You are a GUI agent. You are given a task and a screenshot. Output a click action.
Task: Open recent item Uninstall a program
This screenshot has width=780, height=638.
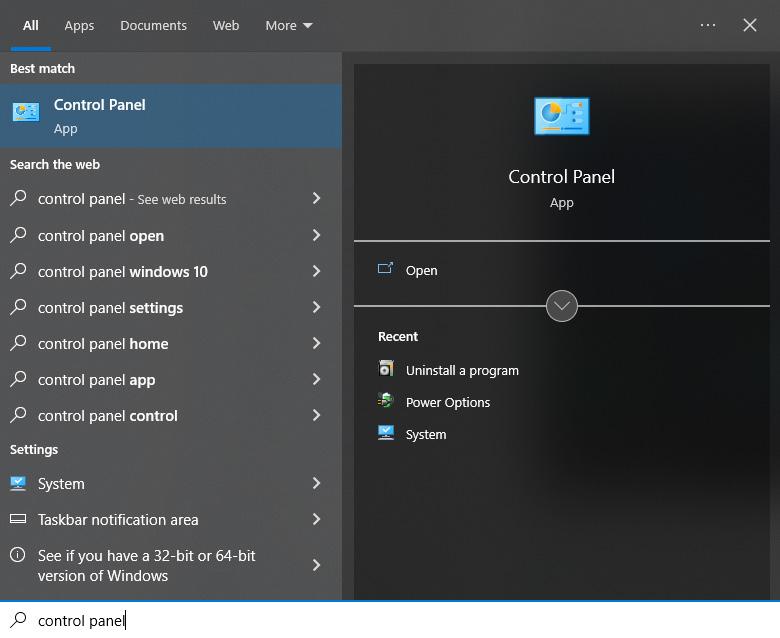[x=462, y=370]
